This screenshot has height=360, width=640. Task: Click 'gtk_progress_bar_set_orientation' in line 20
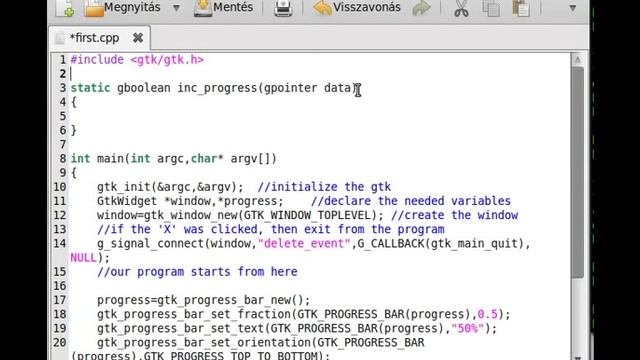203,342
